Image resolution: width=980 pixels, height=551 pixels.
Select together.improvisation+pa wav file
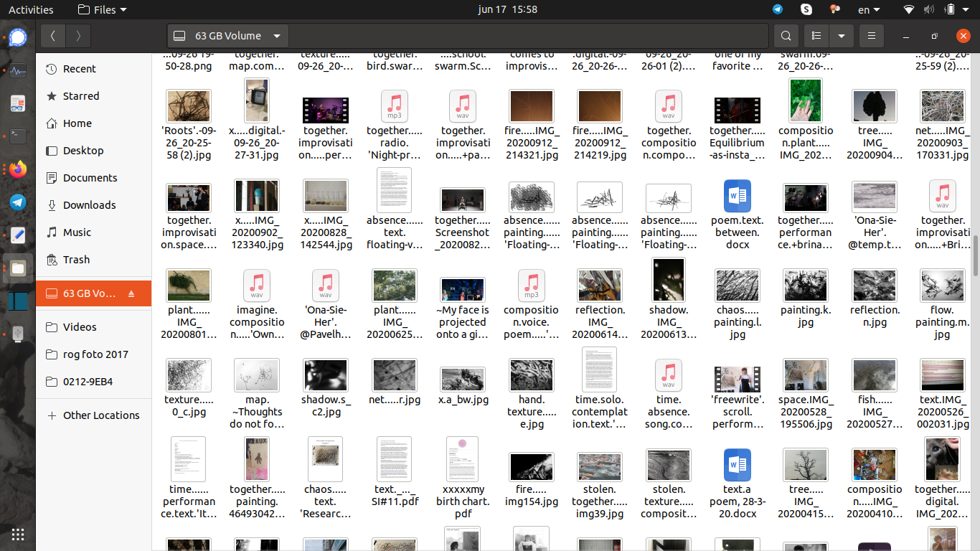pyautogui.click(x=463, y=125)
